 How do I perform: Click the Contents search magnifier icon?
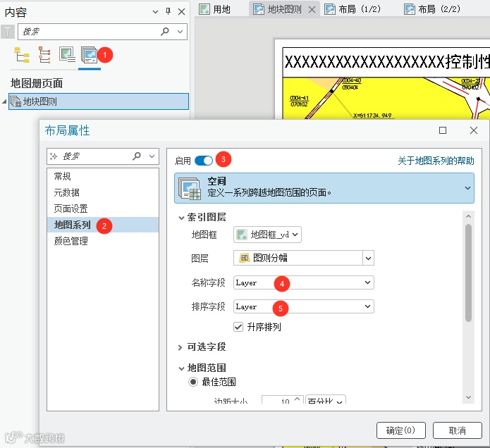point(165,31)
